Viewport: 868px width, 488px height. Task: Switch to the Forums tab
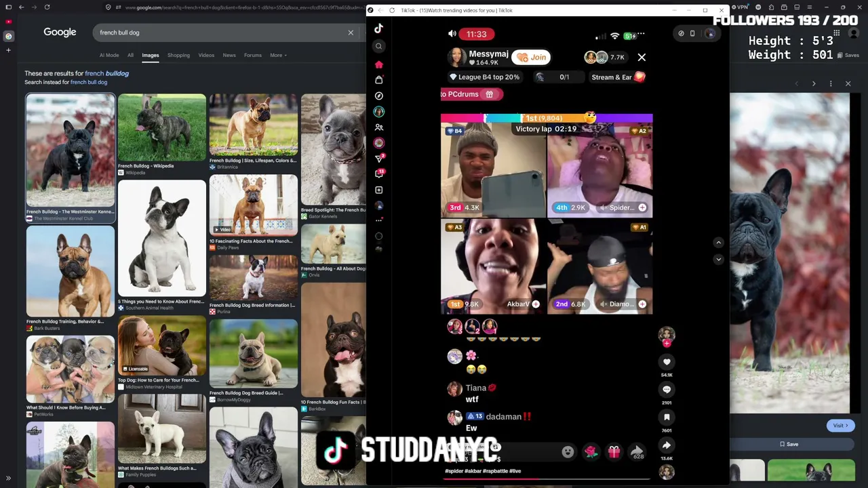[x=253, y=56]
